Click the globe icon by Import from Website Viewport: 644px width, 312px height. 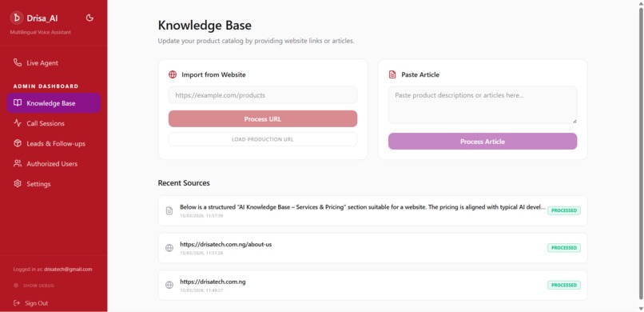tap(173, 75)
